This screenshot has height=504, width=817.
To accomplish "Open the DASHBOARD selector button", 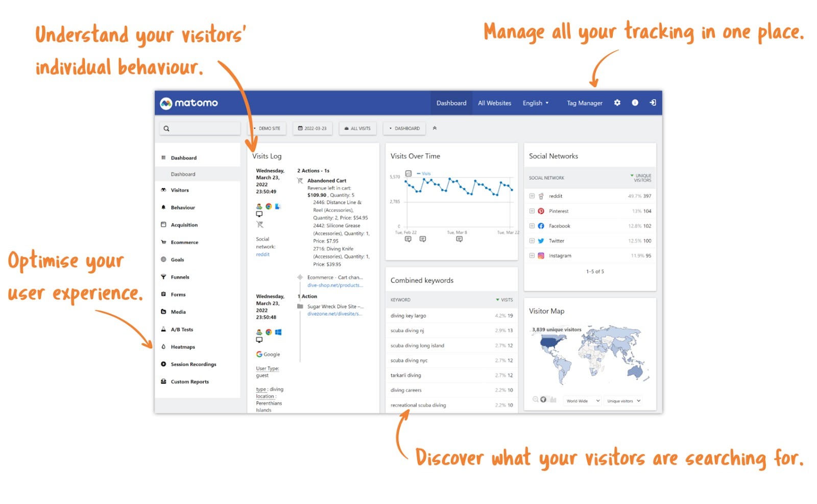I will (404, 129).
